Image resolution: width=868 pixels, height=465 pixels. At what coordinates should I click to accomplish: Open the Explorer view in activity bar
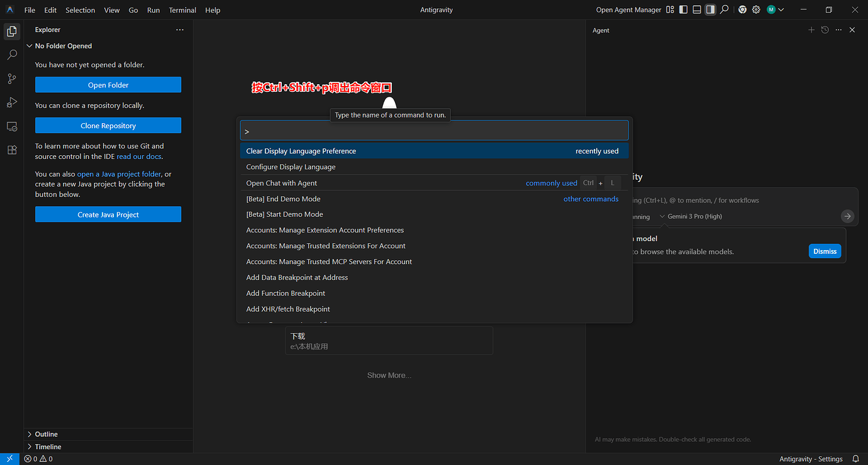pyautogui.click(x=11, y=31)
